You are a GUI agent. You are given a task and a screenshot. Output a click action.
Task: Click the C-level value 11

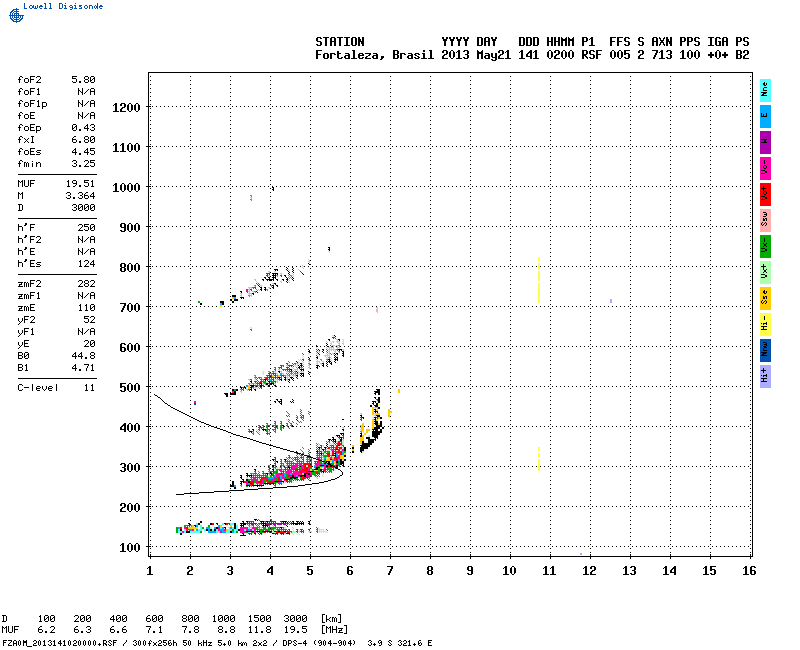89,387
